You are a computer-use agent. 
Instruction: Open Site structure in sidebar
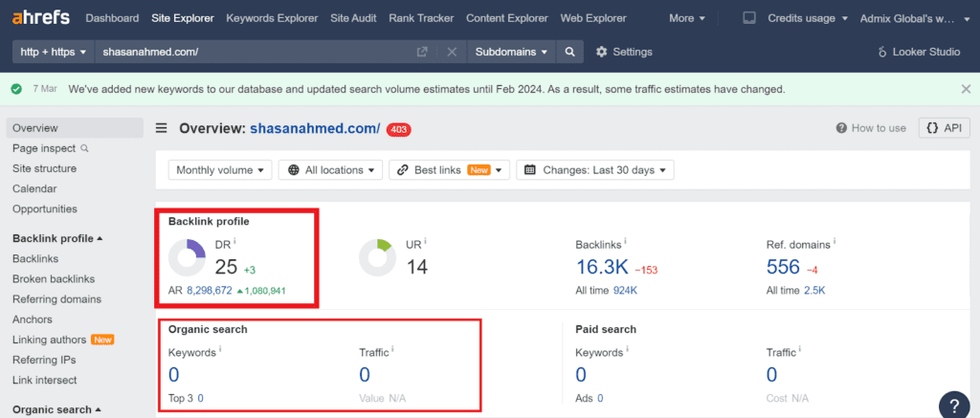click(44, 168)
